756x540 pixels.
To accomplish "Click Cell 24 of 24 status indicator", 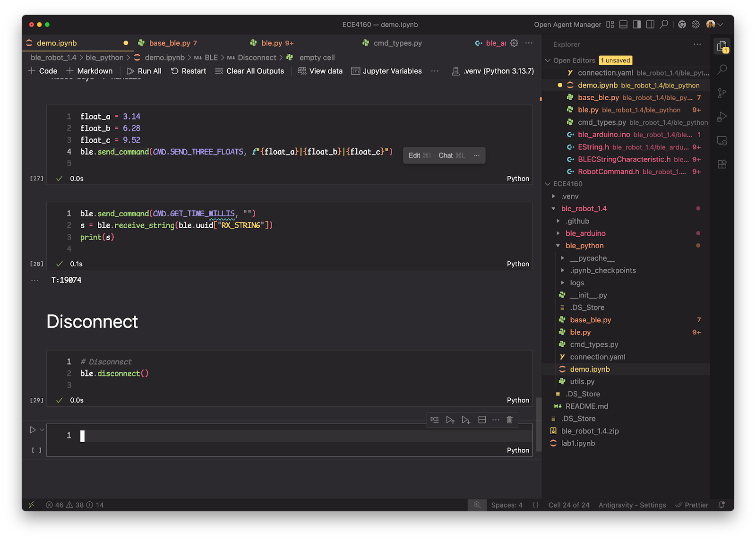I will click(569, 505).
